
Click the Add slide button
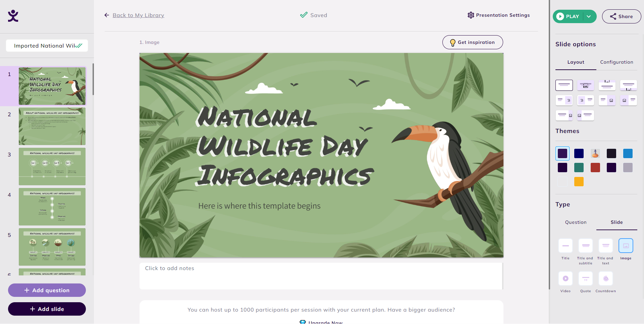click(47, 309)
